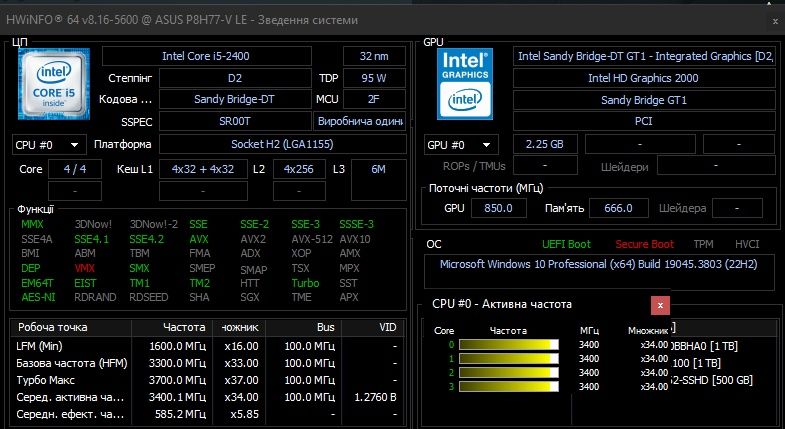This screenshot has height=429, width=785.
Task: Click the Sandy Bridge-DT GT1 Integrated Graphics field
Action: 644,56
